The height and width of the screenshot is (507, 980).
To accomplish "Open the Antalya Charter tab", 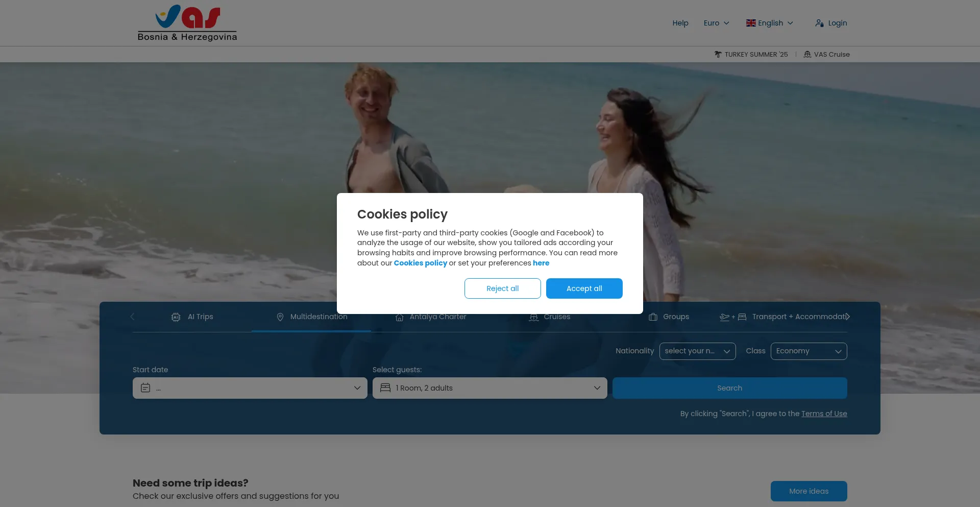I will coord(431,317).
